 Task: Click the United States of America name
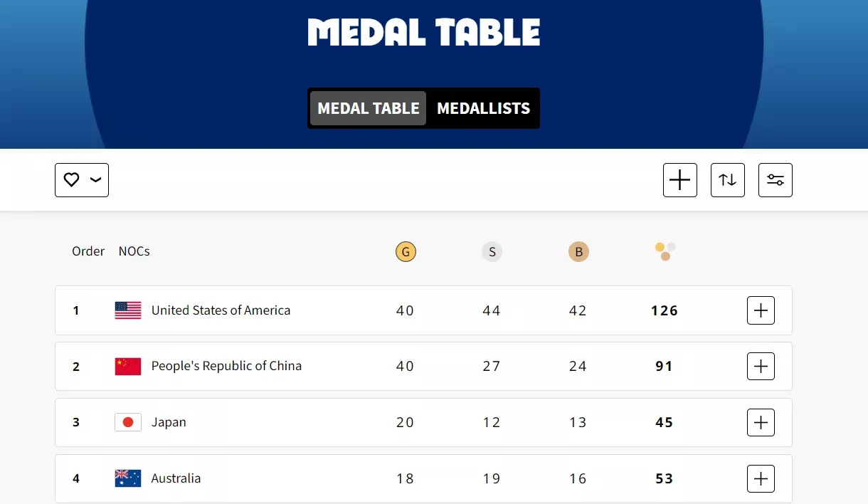coord(221,310)
